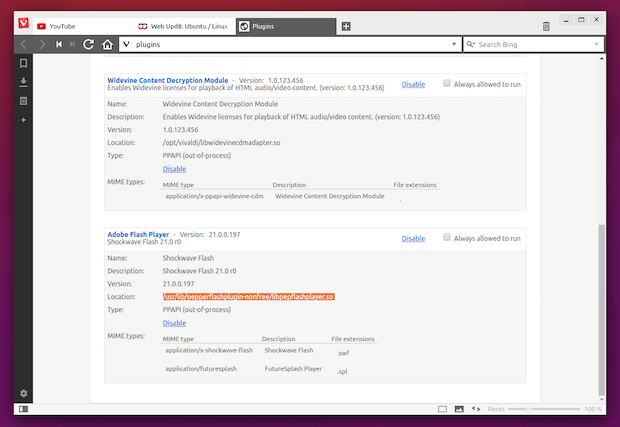
Task: Click the fast forward button
Action: (72, 44)
